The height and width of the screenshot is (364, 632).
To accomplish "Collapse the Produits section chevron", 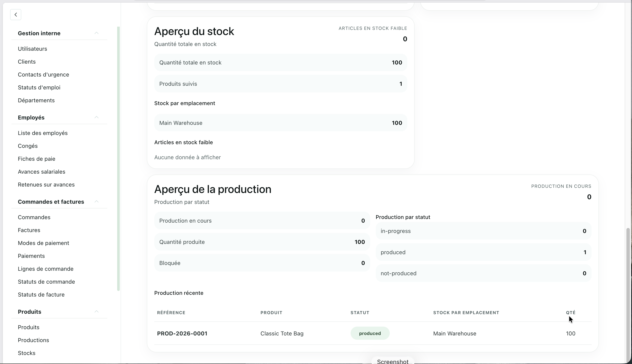I will tap(97, 312).
